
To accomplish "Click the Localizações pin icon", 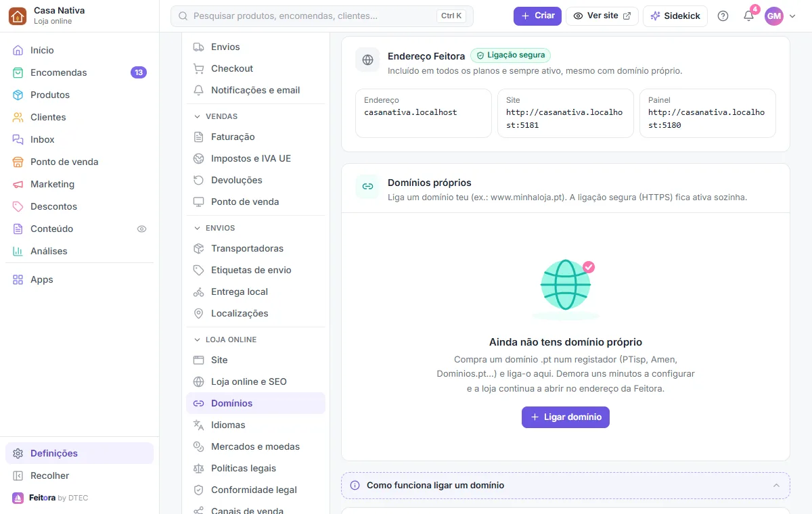I will click(198, 313).
